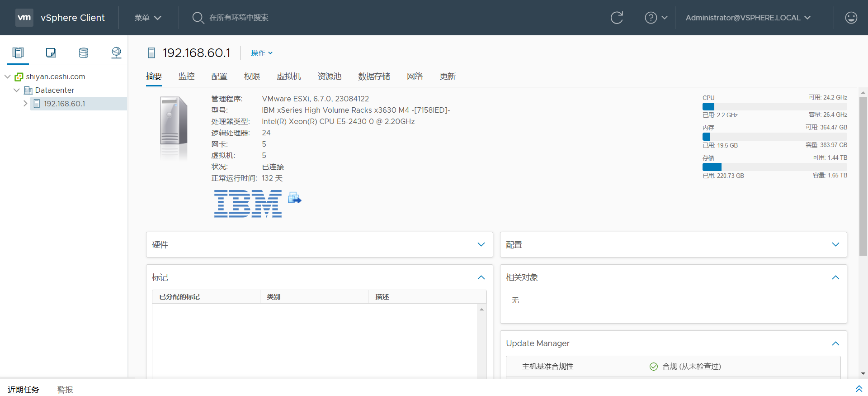Select shiyan.ceshi.com in the tree
This screenshot has height=396, width=868.
pos(56,76)
